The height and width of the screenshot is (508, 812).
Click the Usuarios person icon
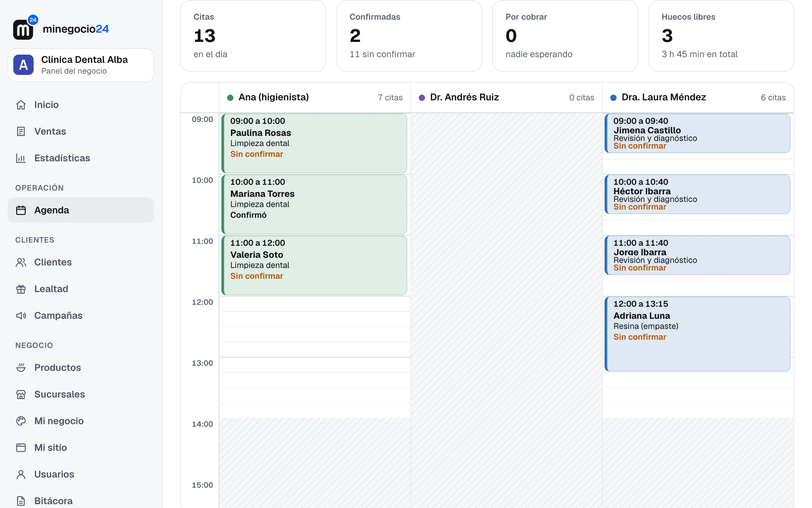21,474
